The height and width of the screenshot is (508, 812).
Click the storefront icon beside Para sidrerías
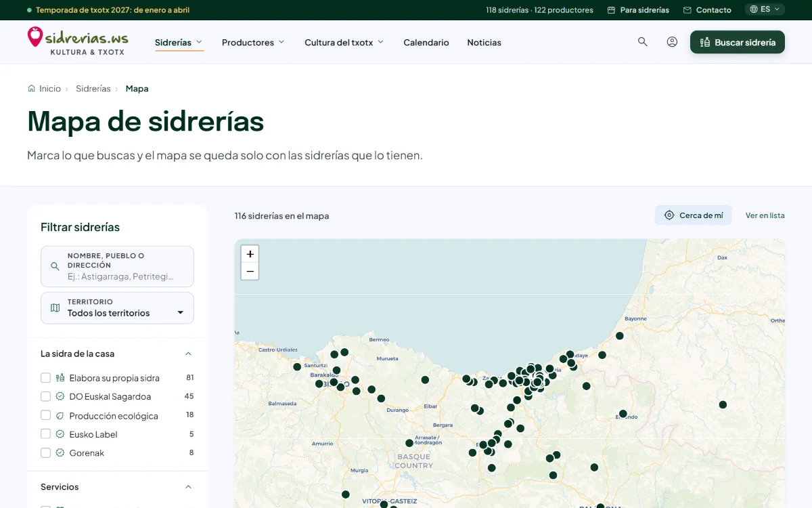tap(612, 10)
